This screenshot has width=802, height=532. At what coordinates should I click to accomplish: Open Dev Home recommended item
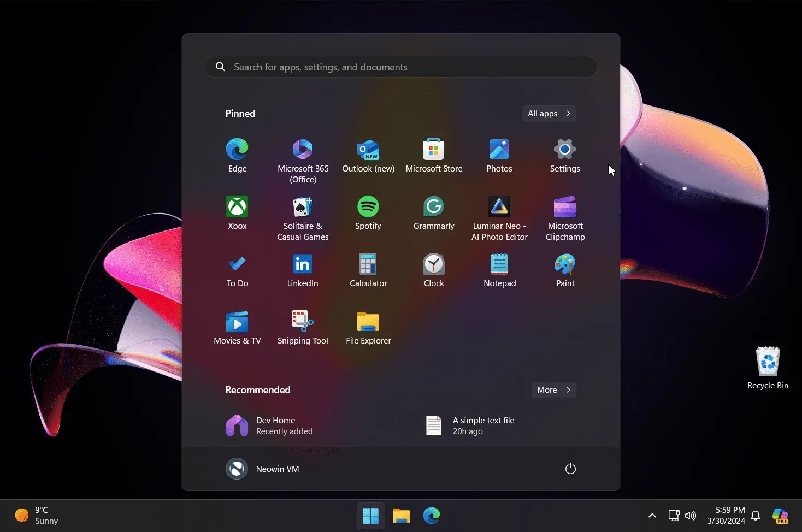270,426
